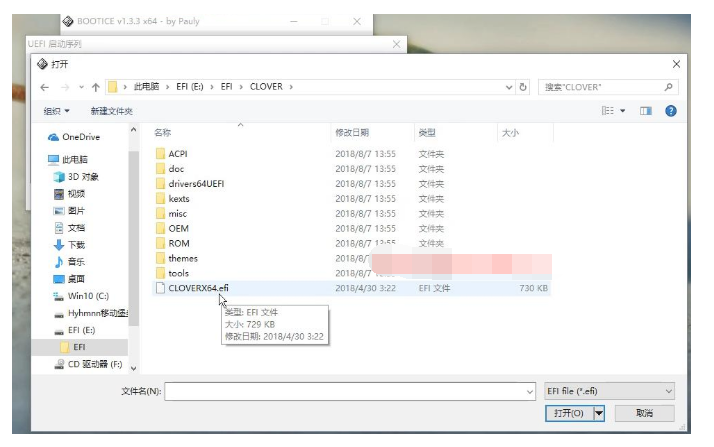The width and height of the screenshot is (714, 447).
Task: Close the UEFI 启动序列 window
Action: click(x=396, y=44)
